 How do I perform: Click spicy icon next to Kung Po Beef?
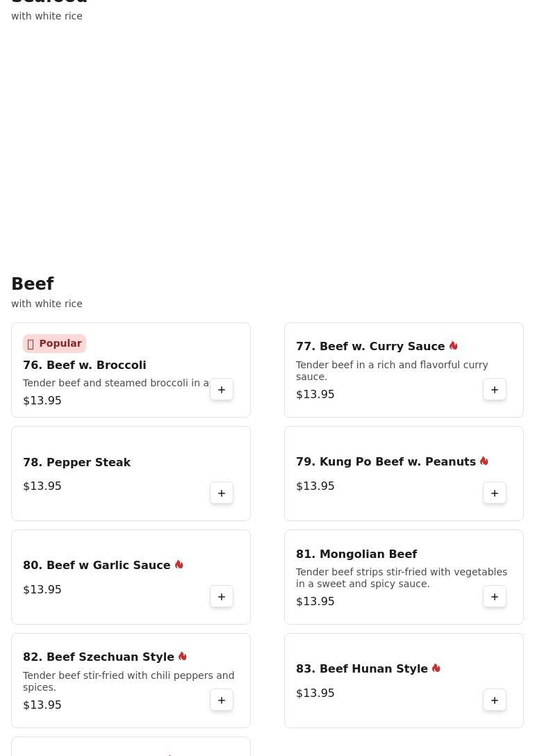484,461
